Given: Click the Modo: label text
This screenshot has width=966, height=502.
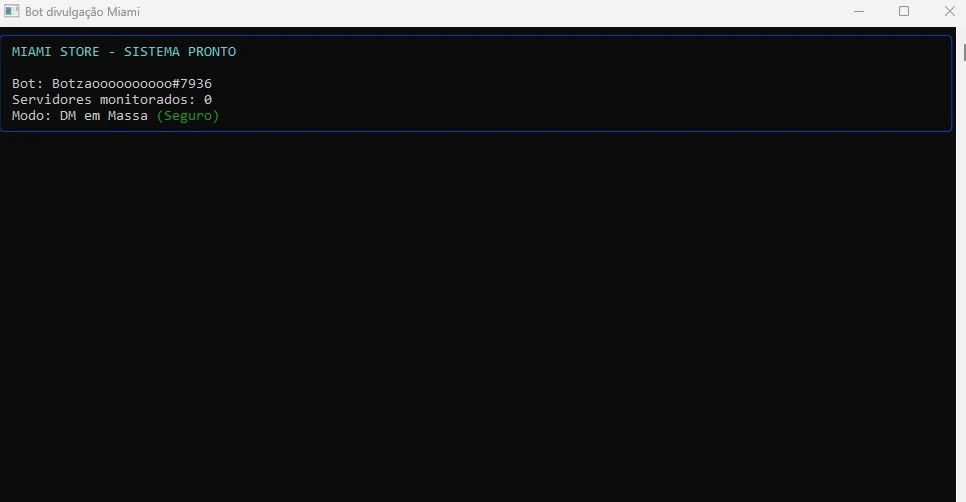Looking at the screenshot, I should (x=31, y=116).
